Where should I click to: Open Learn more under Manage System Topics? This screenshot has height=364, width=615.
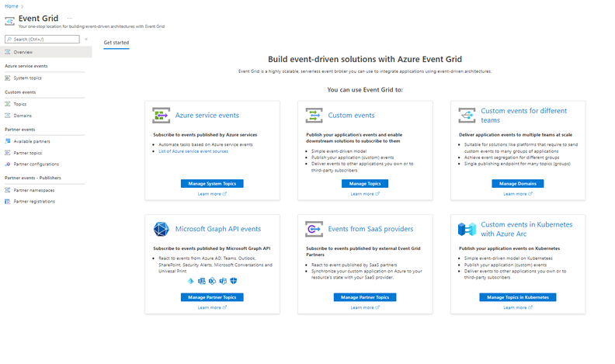point(212,194)
